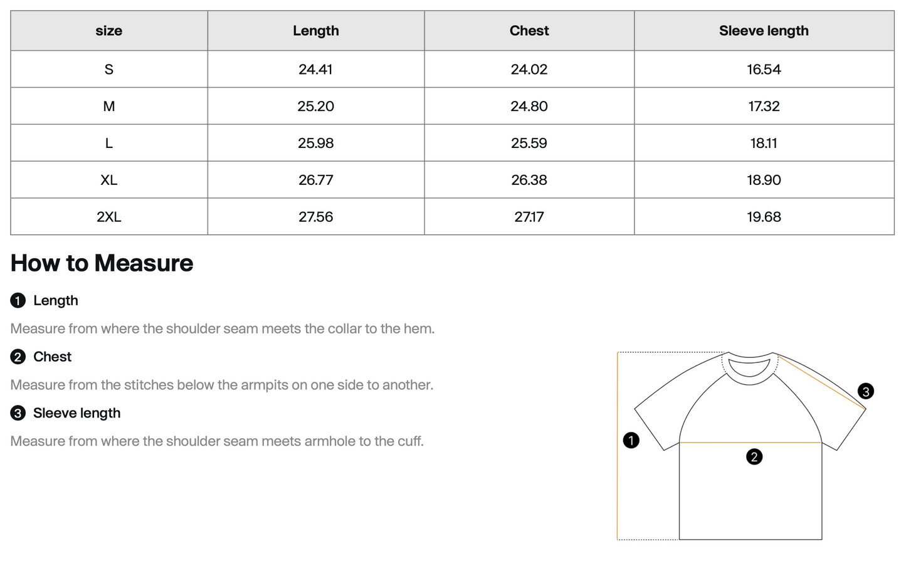Image resolution: width=906 pixels, height=588 pixels.
Task: Click the number 1 badge beside Length heading
Action: point(18,301)
